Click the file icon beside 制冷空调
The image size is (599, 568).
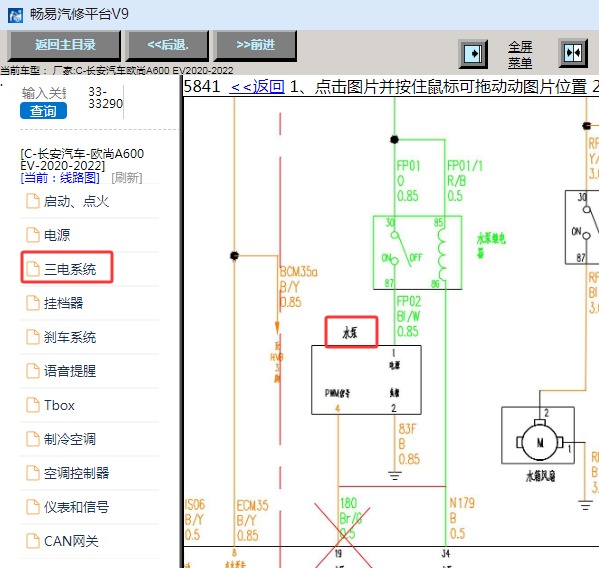point(33,439)
